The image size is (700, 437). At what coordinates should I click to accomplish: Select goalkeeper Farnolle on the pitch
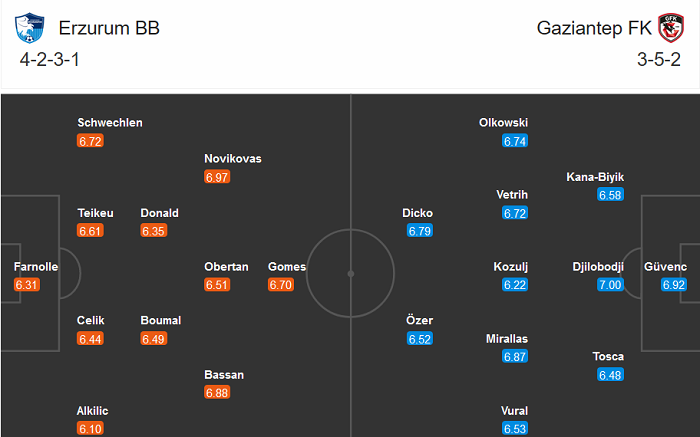(x=36, y=267)
